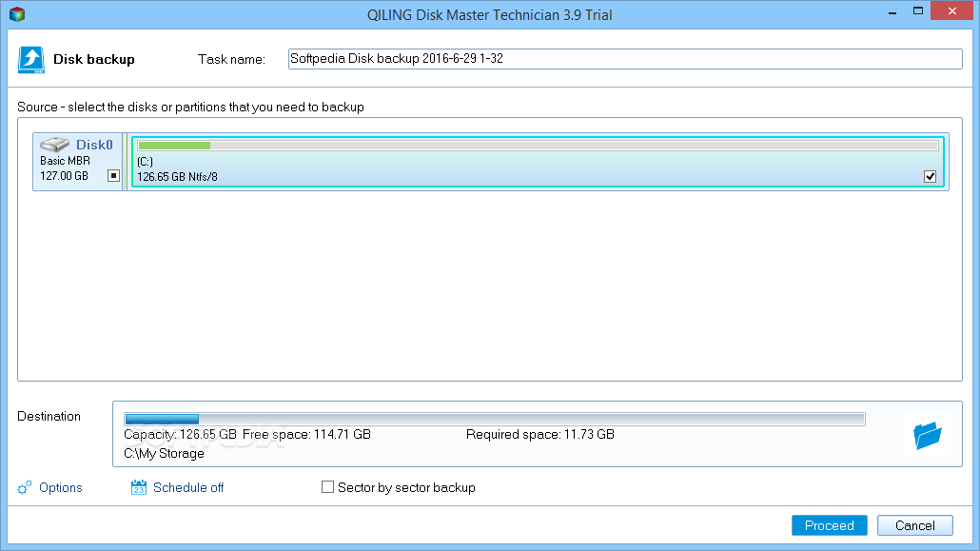Click the Cancel button
980x551 pixels.
915,525
